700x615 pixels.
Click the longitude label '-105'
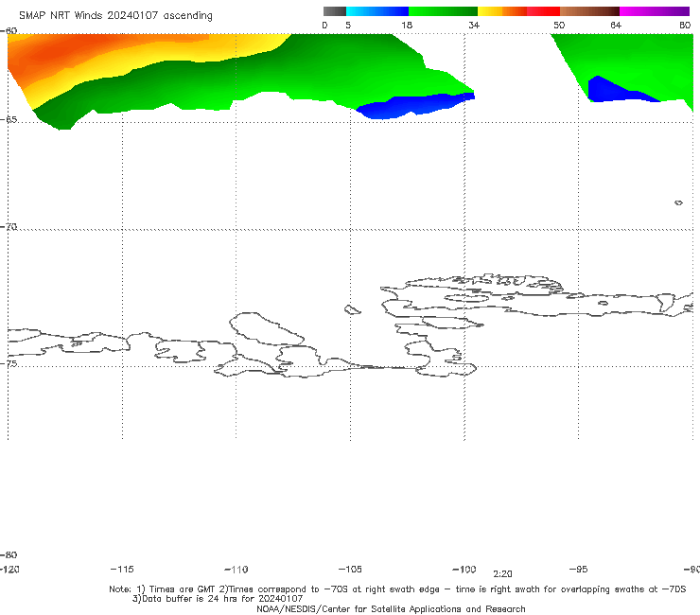(x=350, y=570)
